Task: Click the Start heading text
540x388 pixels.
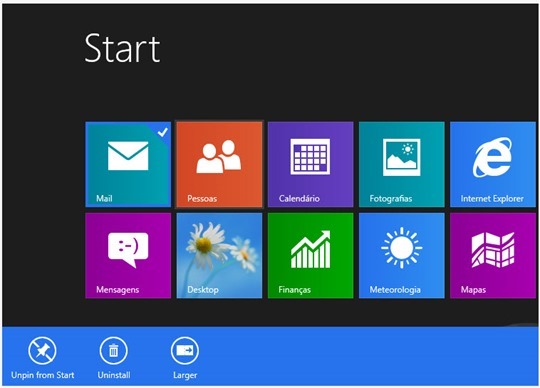Action: tap(122, 48)
